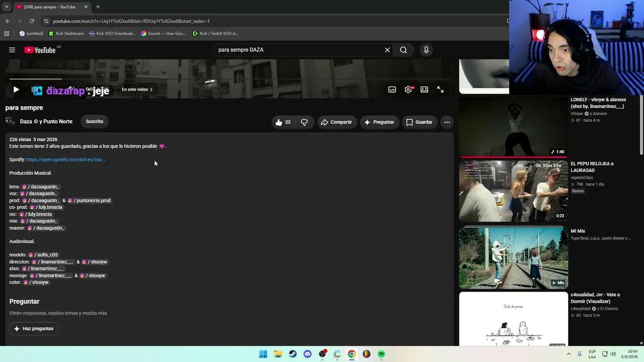The width and height of the screenshot is (644, 362).
Task: Share the video via Compartir
Action: pos(337,122)
